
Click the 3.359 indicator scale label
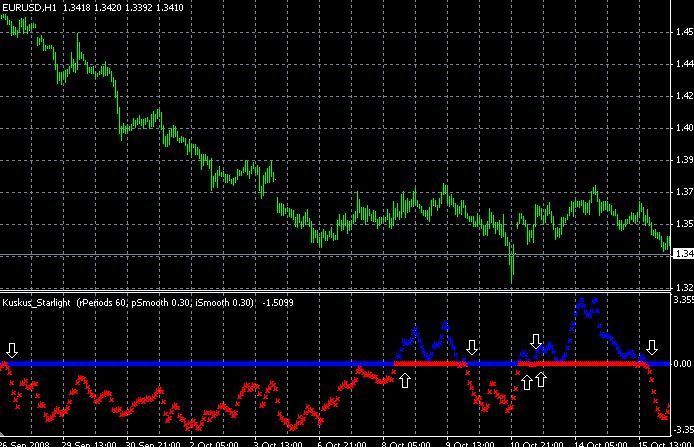coord(684,300)
